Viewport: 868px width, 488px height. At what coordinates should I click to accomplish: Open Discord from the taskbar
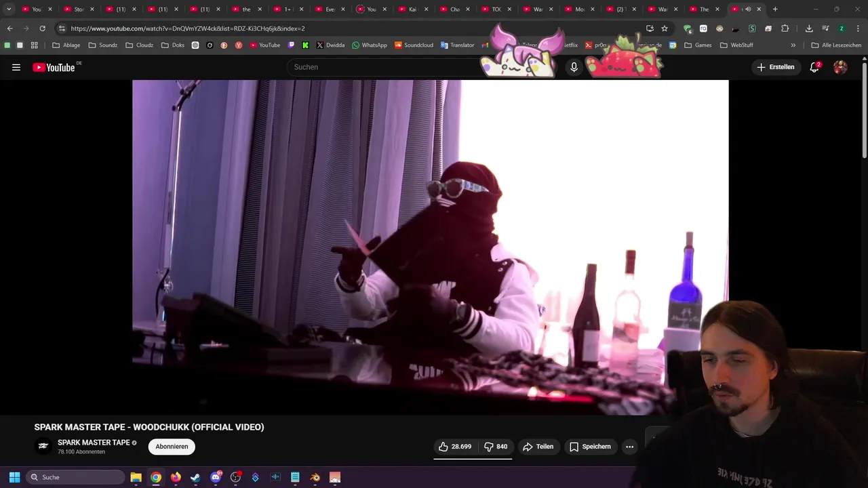pos(216,477)
